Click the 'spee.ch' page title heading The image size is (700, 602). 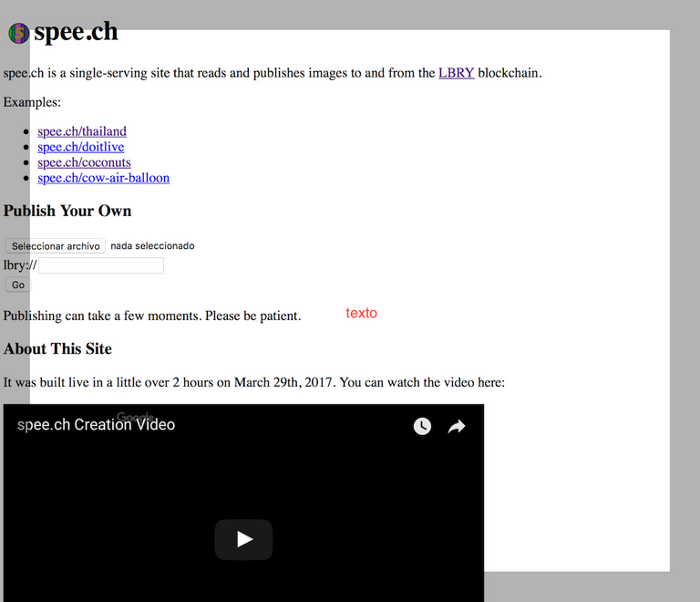(76, 32)
